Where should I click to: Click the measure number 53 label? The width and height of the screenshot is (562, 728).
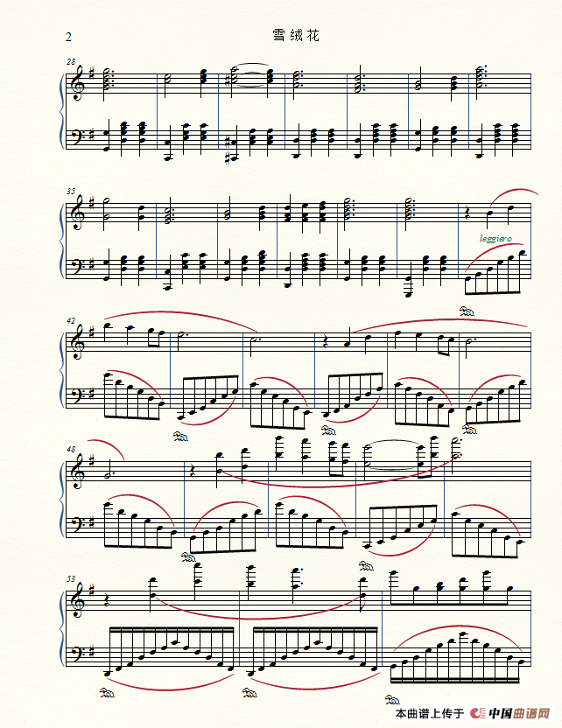tap(71, 579)
